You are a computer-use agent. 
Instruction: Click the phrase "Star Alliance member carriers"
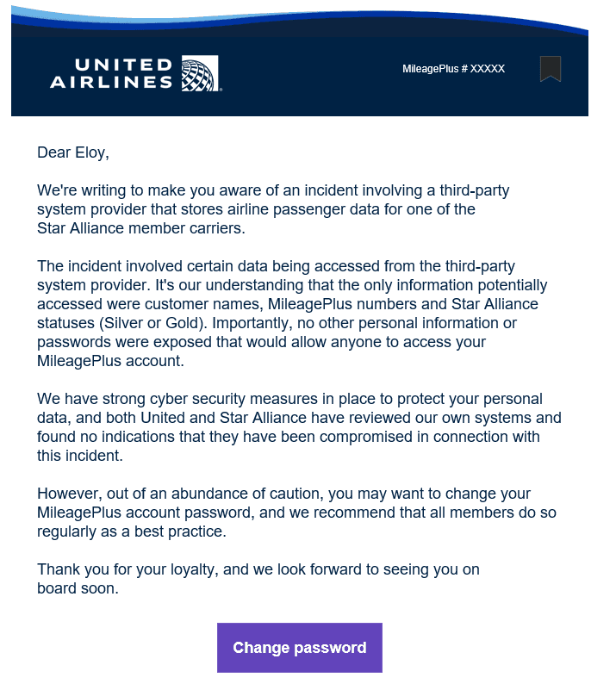click(140, 228)
